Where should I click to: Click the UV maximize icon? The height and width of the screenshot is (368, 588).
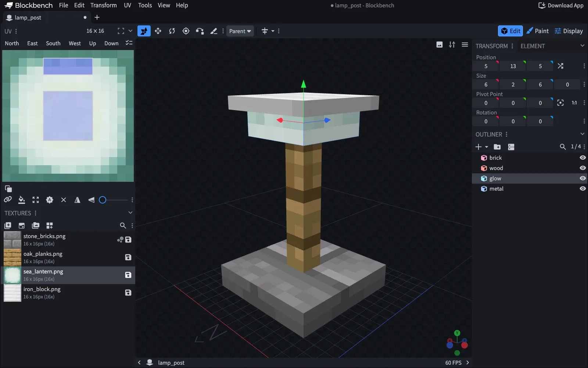[36, 200]
